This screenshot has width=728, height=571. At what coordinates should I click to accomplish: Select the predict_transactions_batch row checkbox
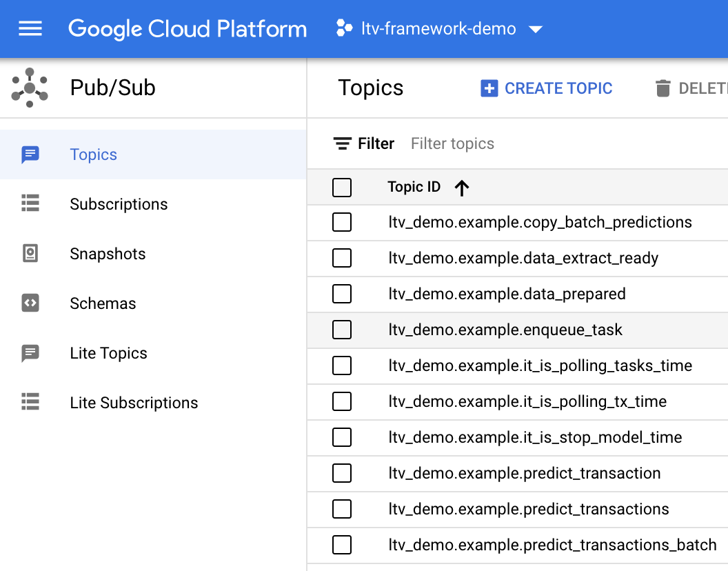tap(342, 545)
